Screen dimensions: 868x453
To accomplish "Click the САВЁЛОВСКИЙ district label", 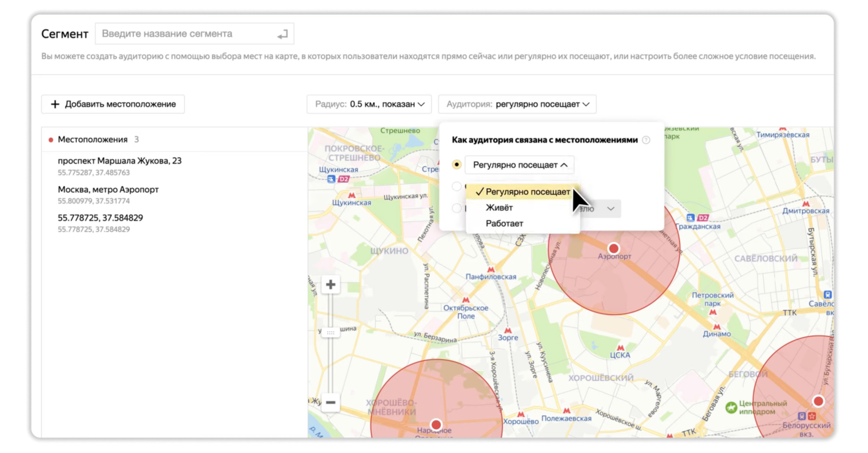I will (766, 258).
